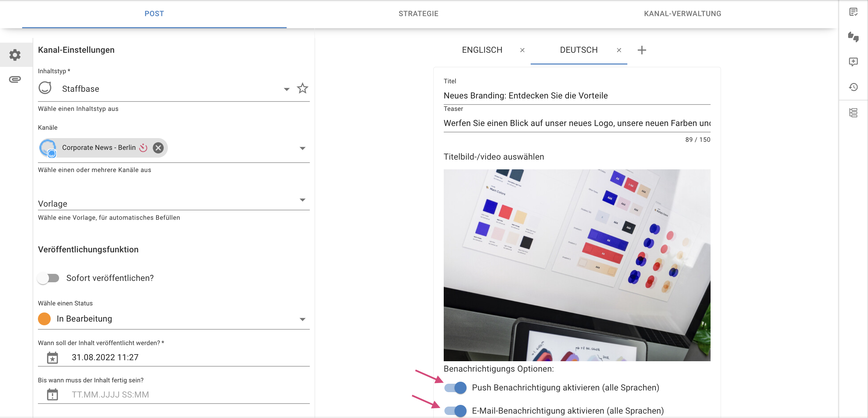Click the Wähle einen oder mehrere Kanäle aus hint

[94, 170]
